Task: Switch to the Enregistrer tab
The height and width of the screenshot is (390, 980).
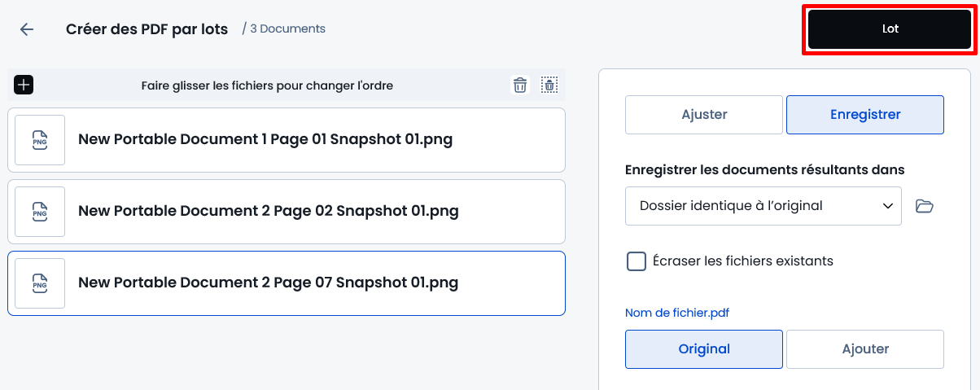Action: tap(865, 115)
